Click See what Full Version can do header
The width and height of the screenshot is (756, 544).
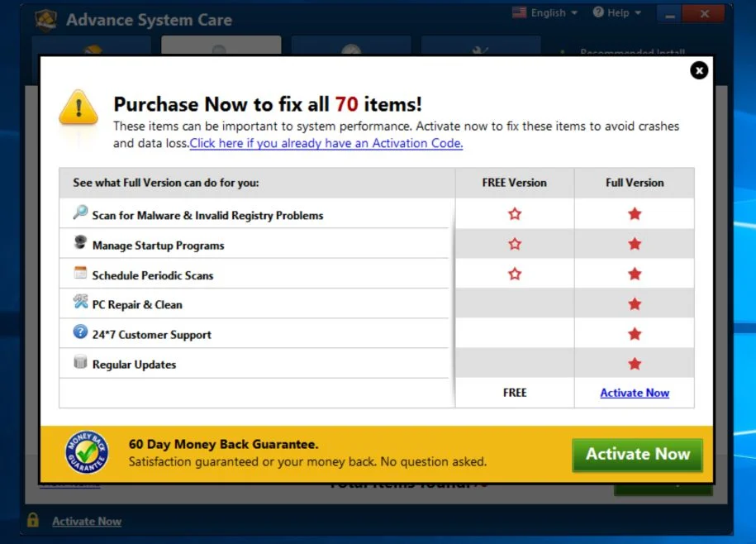[166, 183]
